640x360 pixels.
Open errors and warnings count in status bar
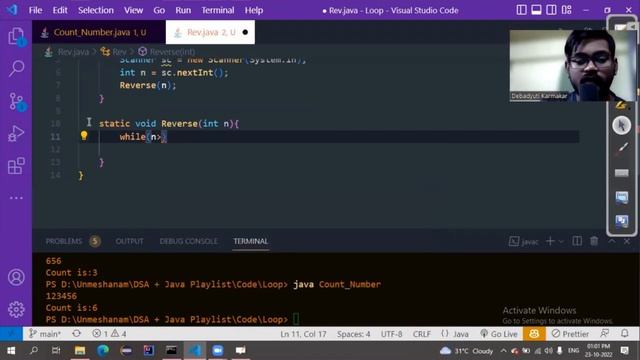pyautogui.click(x=109, y=334)
